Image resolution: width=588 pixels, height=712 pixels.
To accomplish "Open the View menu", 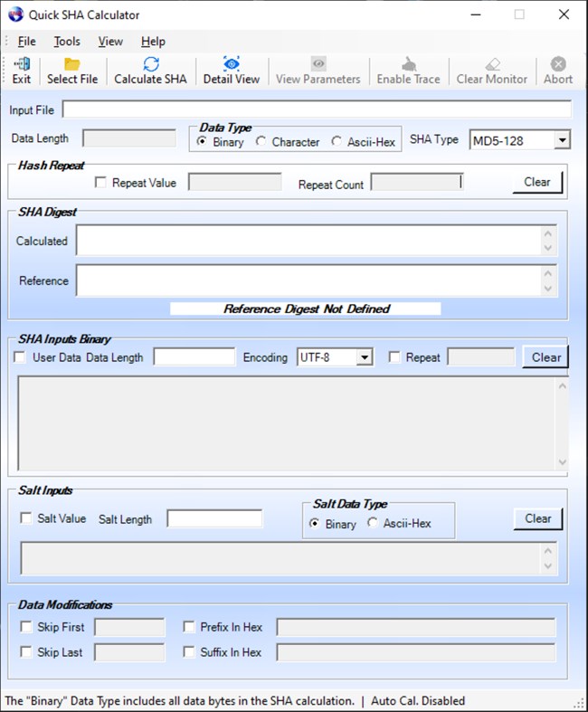I will pos(110,42).
